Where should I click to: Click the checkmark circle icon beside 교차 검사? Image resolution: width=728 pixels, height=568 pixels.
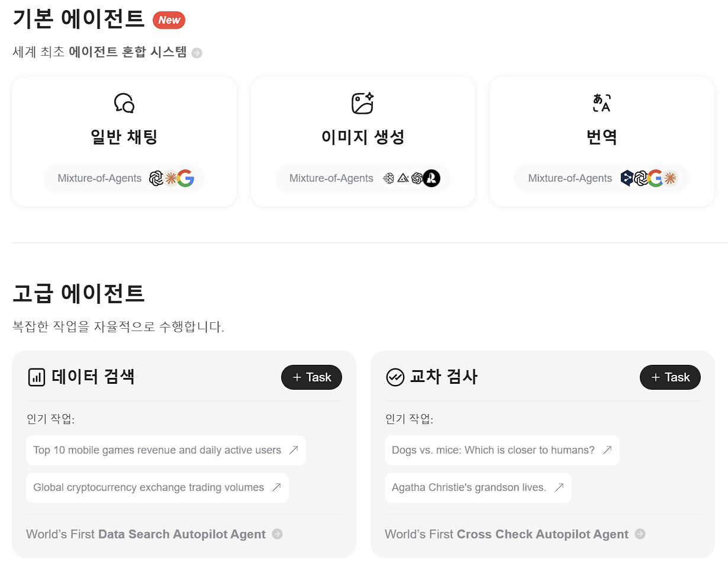395,377
